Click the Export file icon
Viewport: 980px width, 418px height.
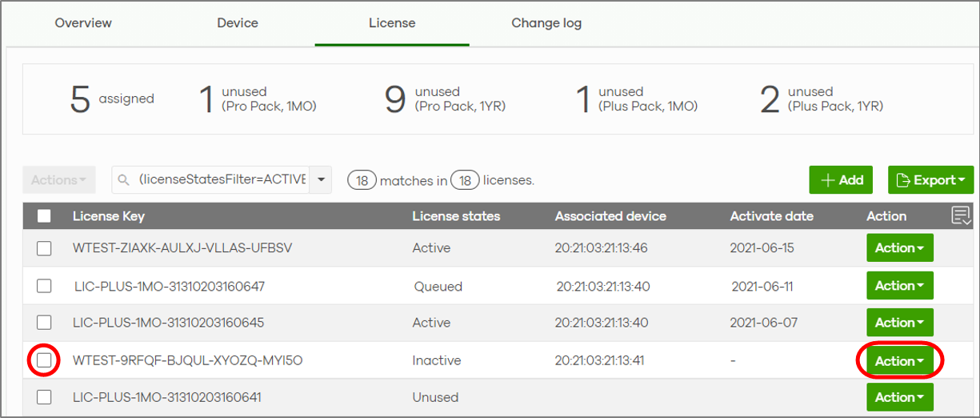pos(903,180)
